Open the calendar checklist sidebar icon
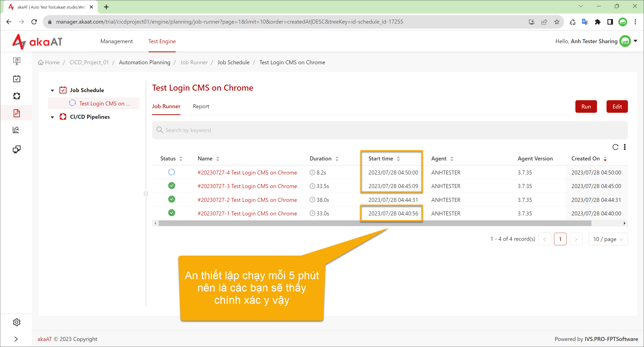The height and width of the screenshot is (347, 644). pyautogui.click(x=17, y=79)
